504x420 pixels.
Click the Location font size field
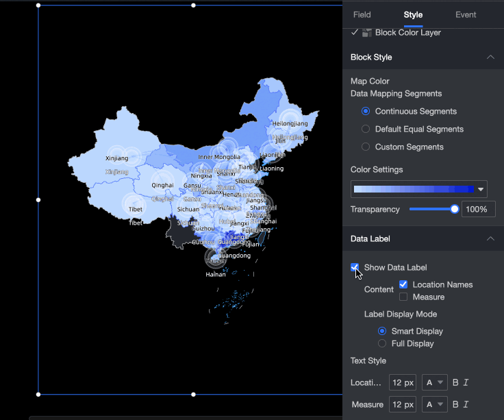403,383
